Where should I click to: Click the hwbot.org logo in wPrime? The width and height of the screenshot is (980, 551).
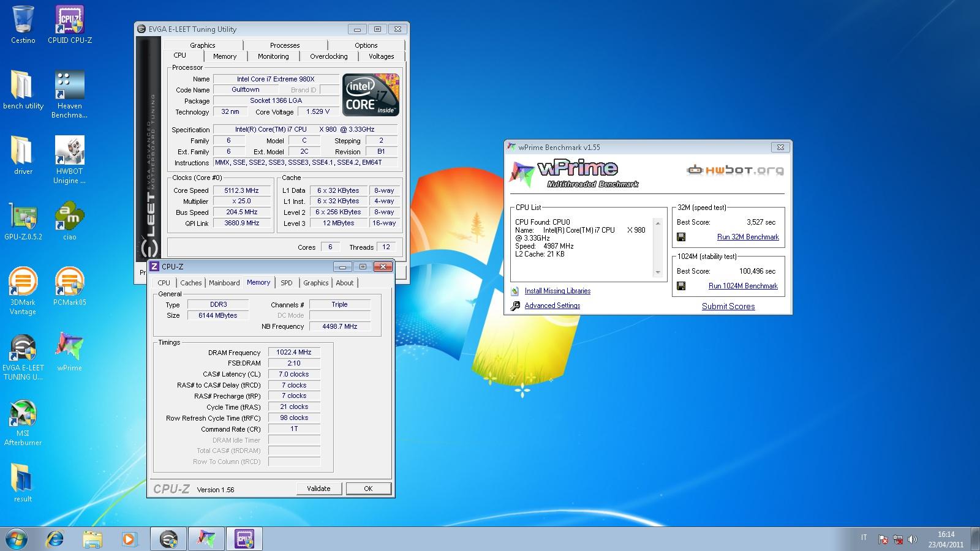click(735, 170)
